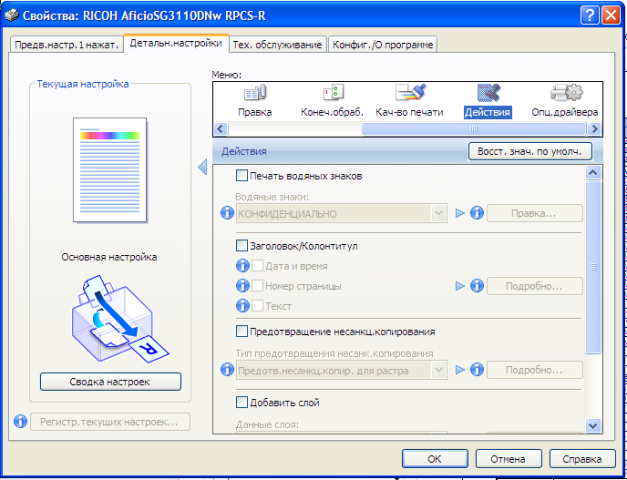Click Подробно... button in copy prevention section
The height and width of the screenshot is (480, 627).
534,370
